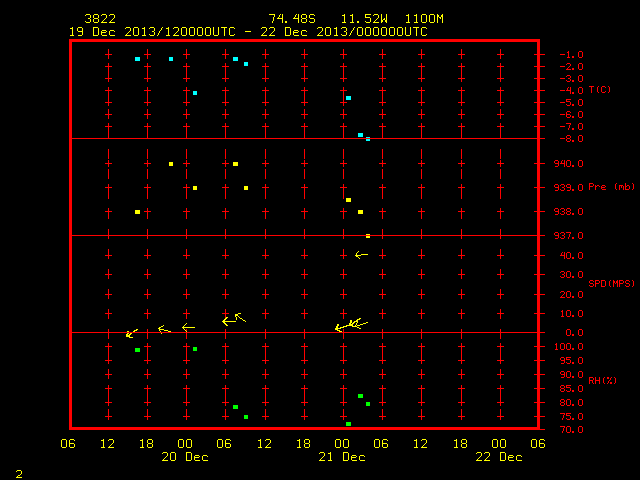Click station ID 3822 in header
Image resolution: width=640 pixels, height=480 pixels.
point(100,19)
